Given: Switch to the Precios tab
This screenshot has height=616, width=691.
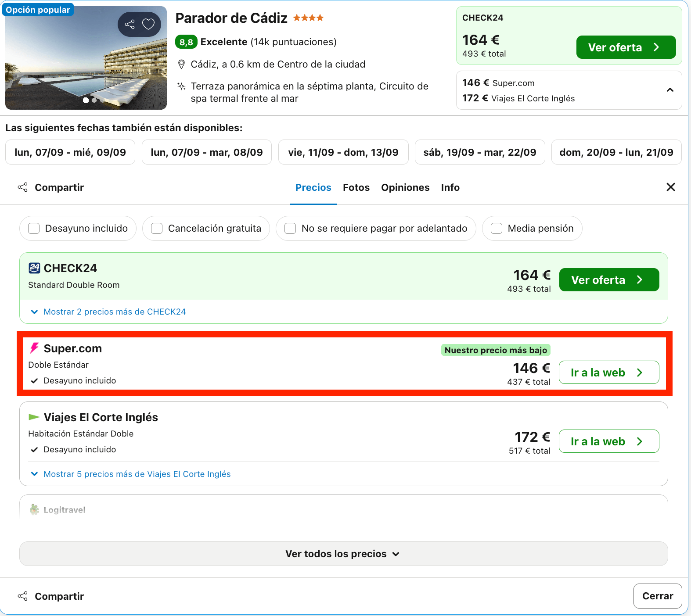Looking at the screenshot, I should click(x=313, y=188).
